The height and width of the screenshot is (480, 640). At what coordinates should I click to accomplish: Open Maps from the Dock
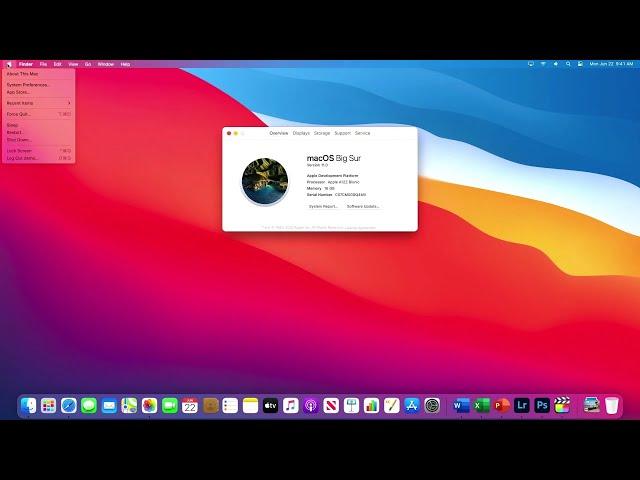pyautogui.click(x=129, y=405)
